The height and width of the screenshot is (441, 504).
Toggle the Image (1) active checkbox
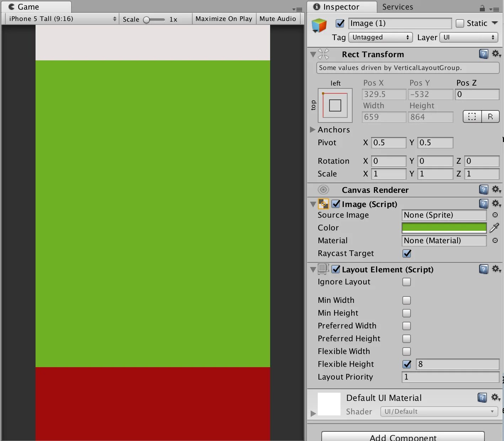pyautogui.click(x=340, y=23)
